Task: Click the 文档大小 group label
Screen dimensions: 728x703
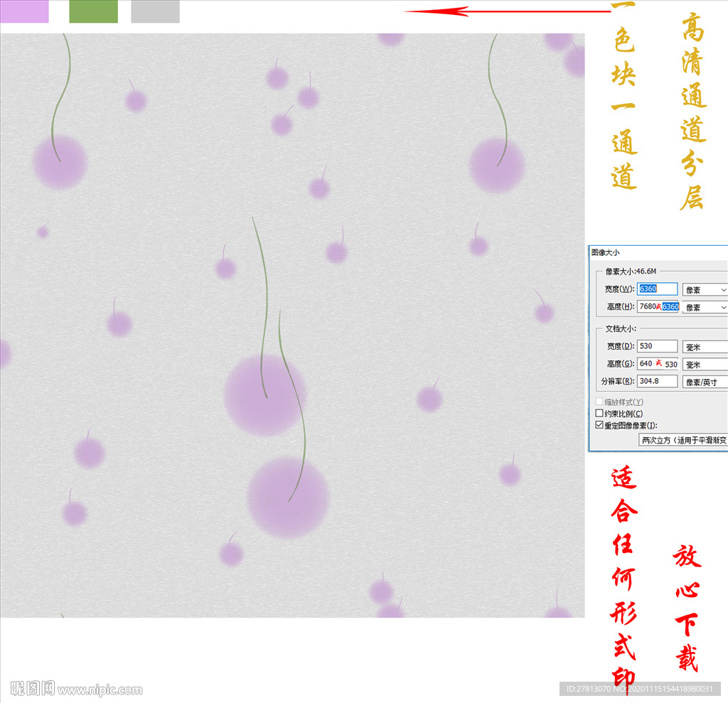Action: [x=621, y=328]
